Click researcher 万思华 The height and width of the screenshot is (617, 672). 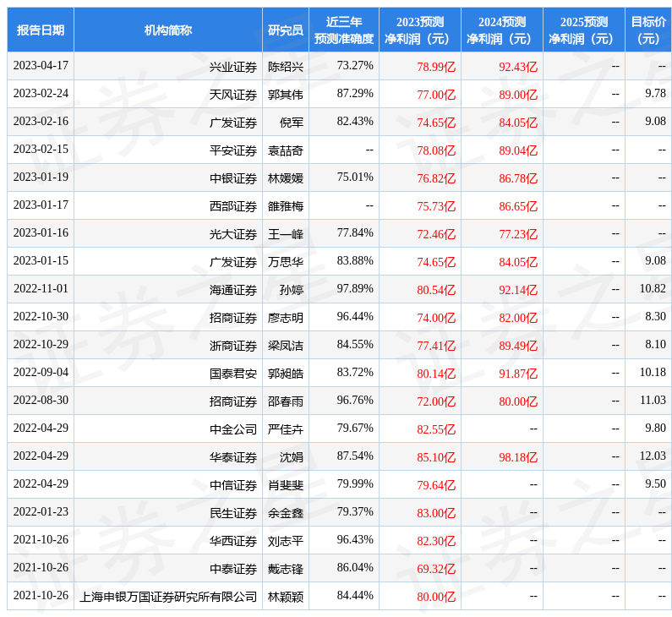[286, 262]
